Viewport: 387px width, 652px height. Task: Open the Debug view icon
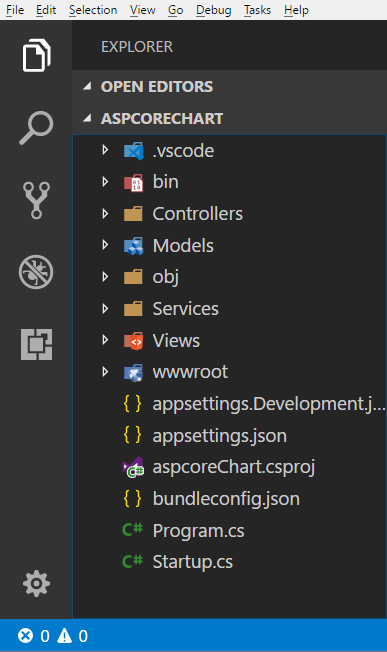tap(36, 272)
